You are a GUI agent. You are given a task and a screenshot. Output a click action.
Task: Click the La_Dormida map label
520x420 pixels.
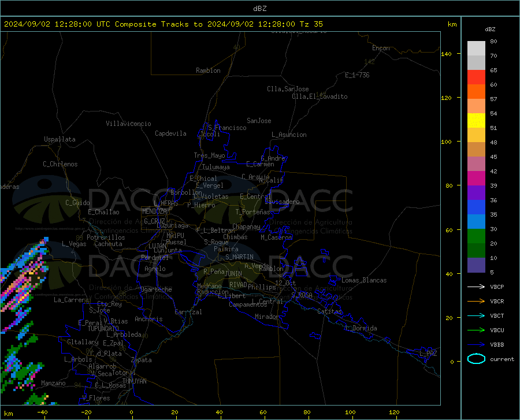361,328
